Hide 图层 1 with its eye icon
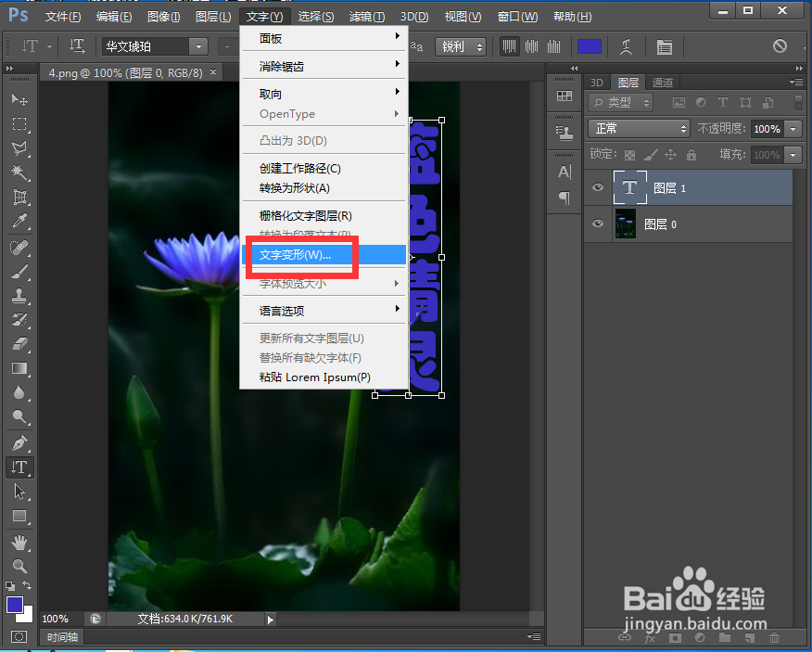 tap(598, 187)
